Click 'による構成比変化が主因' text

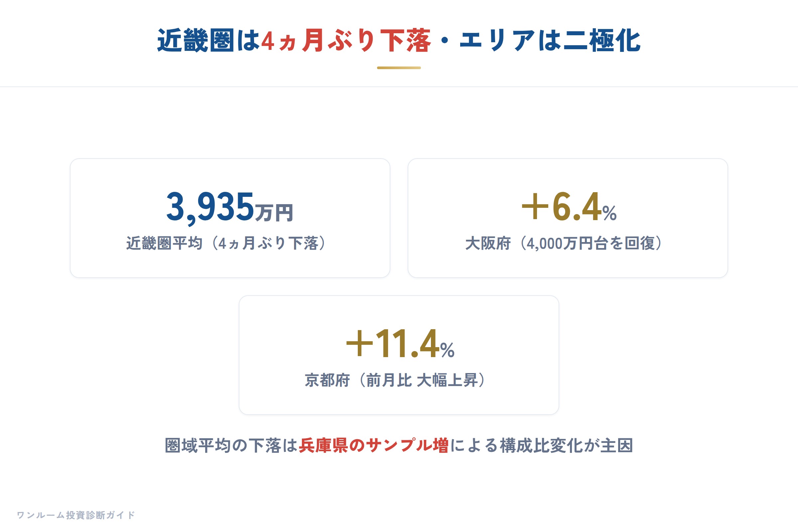542,446
